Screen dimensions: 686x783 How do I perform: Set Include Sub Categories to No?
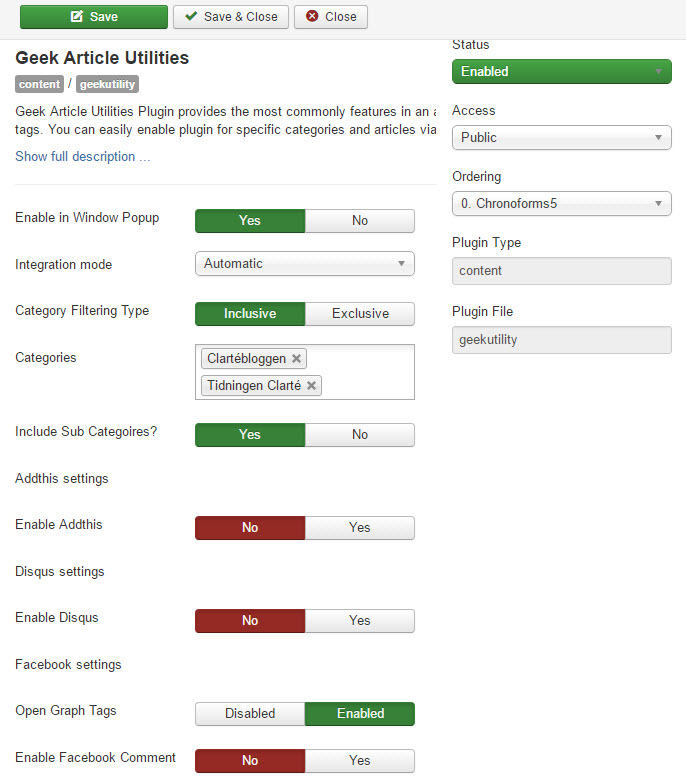click(x=359, y=434)
